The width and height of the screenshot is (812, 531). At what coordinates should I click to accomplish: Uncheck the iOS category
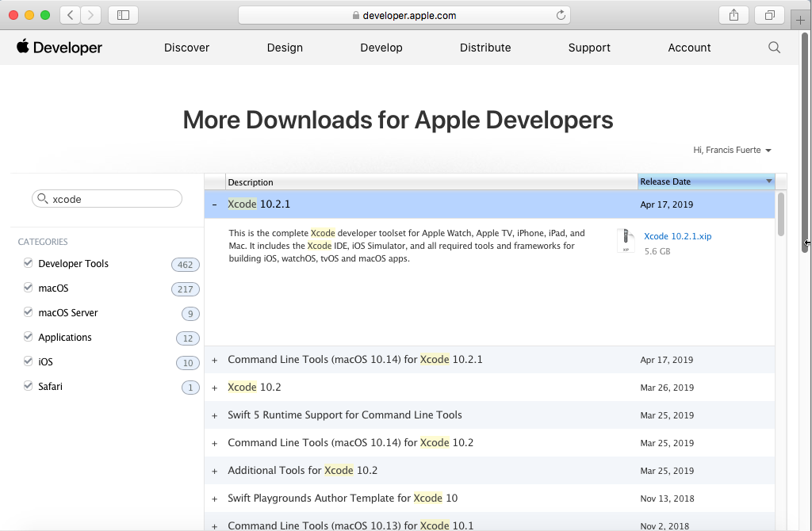pyautogui.click(x=28, y=361)
